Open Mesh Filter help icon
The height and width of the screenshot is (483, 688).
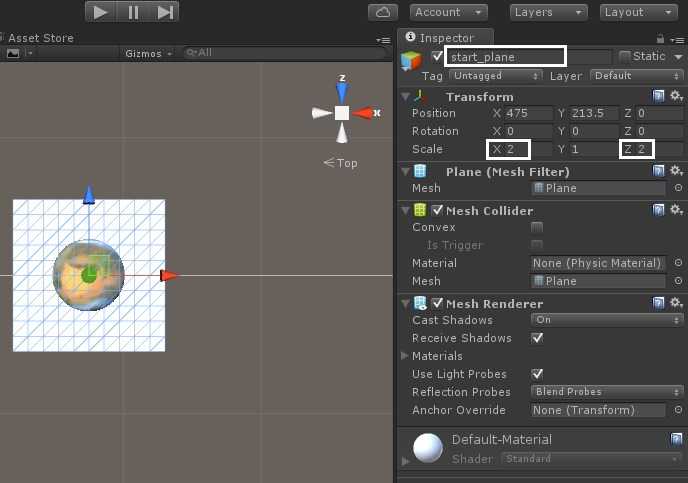point(658,170)
